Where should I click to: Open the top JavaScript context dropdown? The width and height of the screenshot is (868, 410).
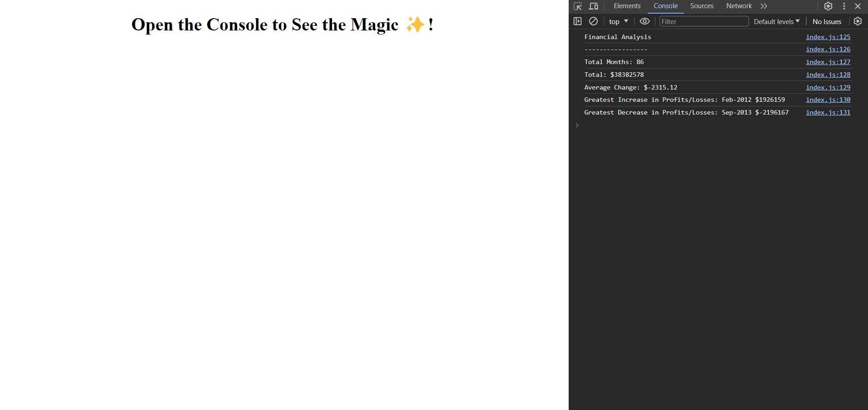coord(619,21)
